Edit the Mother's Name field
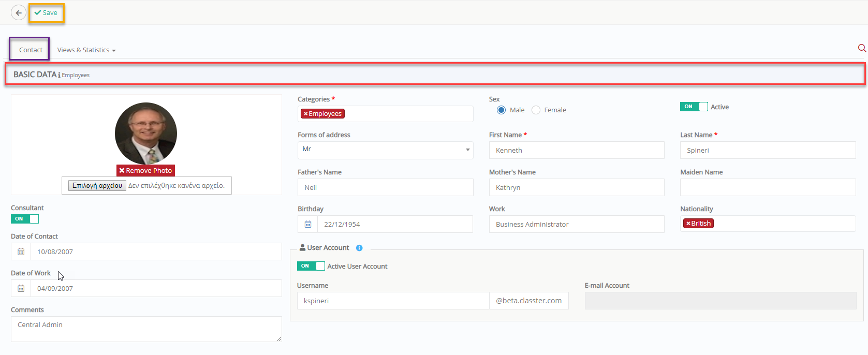The height and width of the screenshot is (355, 868). click(x=577, y=187)
